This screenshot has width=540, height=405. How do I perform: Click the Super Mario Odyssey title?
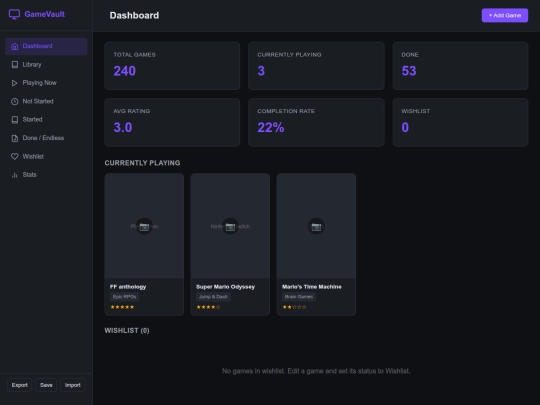pos(226,287)
